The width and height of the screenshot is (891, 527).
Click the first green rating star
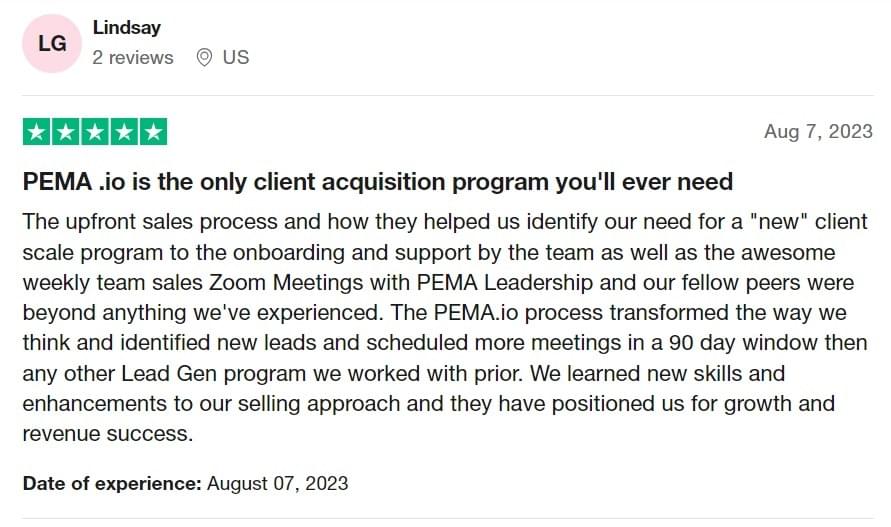point(36,132)
